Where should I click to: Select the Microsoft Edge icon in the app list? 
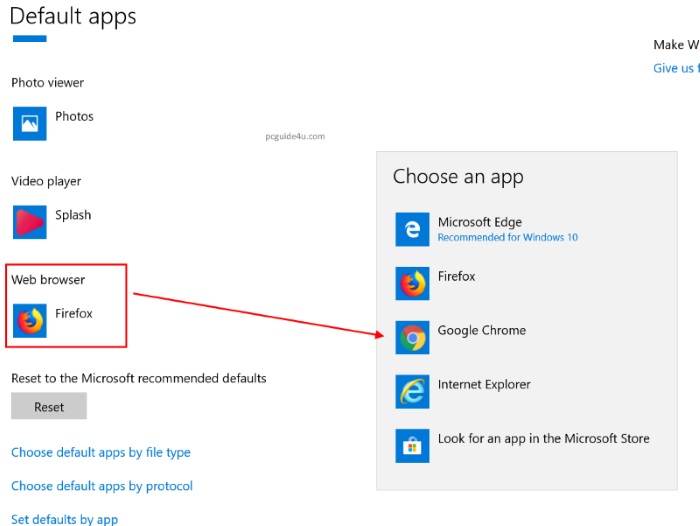coord(412,229)
